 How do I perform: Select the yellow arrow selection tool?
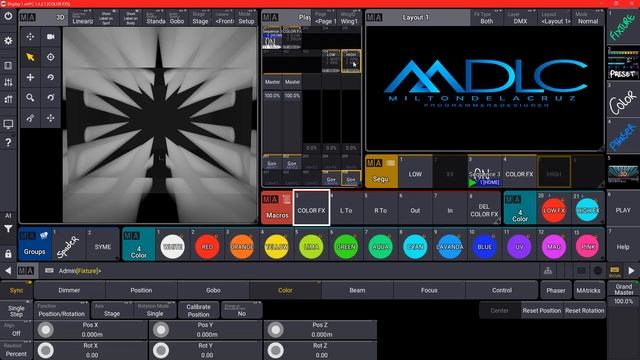click(30, 57)
